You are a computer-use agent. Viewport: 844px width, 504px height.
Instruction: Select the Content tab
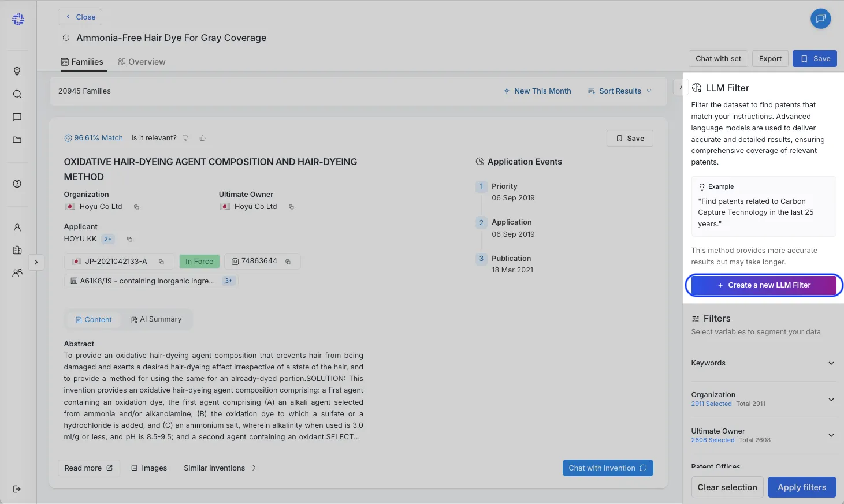[94, 320]
